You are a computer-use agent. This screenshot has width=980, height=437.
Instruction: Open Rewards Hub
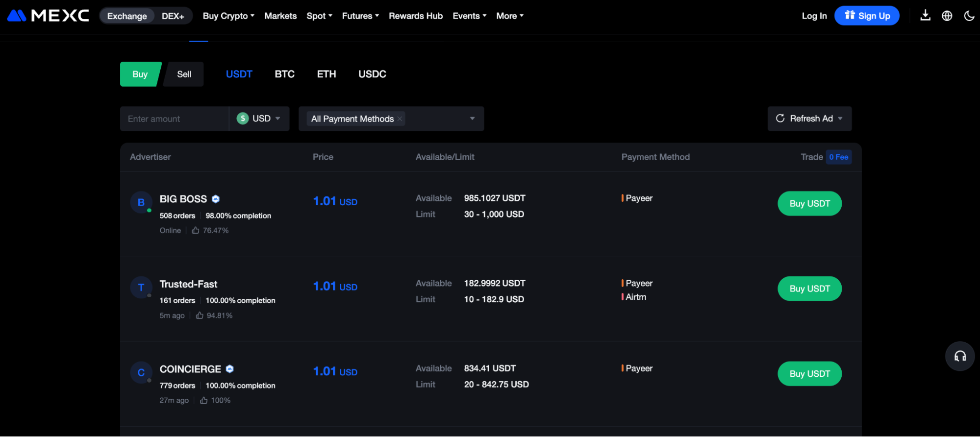(x=416, y=16)
